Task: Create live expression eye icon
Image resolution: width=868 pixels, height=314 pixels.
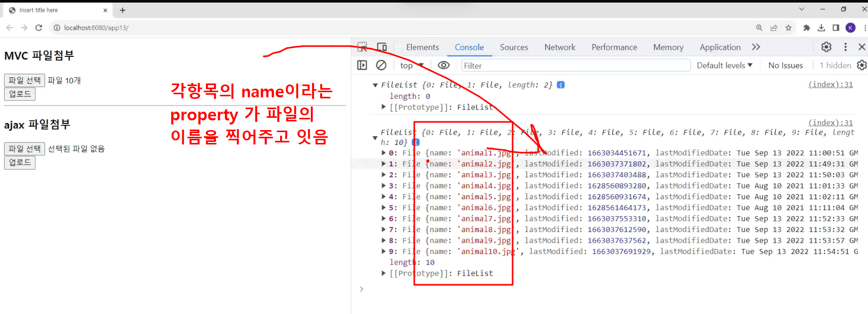Action: click(x=443, y=65)
